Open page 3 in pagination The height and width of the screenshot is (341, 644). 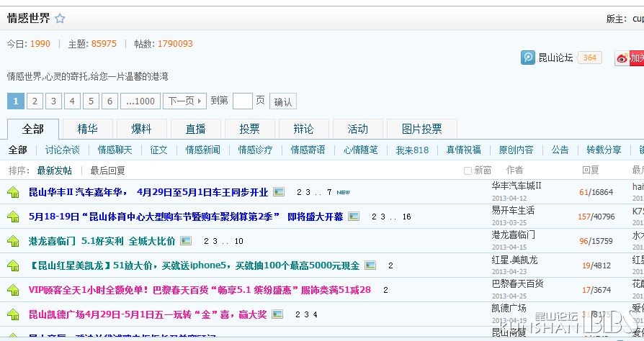pyautogui.click(x=53, y=101)
